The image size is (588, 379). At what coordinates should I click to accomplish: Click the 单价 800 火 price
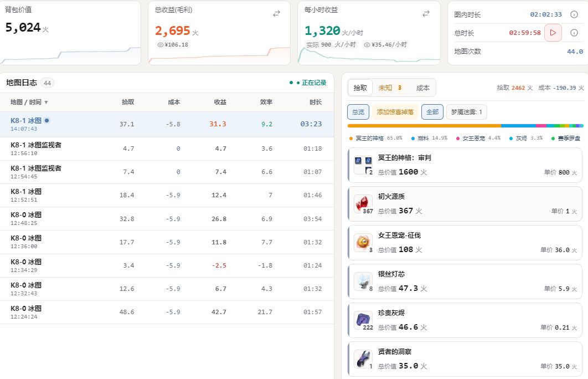561,172
